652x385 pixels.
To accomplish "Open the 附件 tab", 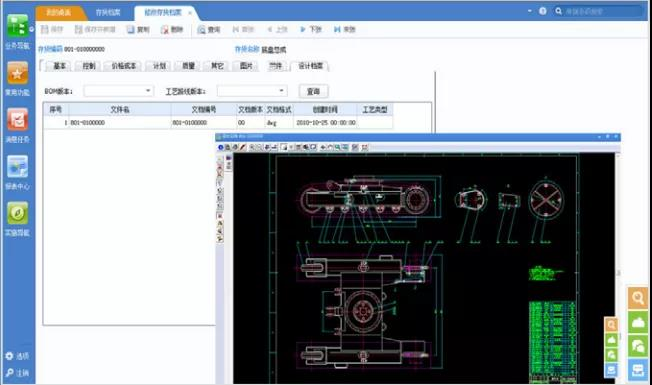I will (275, 66).
